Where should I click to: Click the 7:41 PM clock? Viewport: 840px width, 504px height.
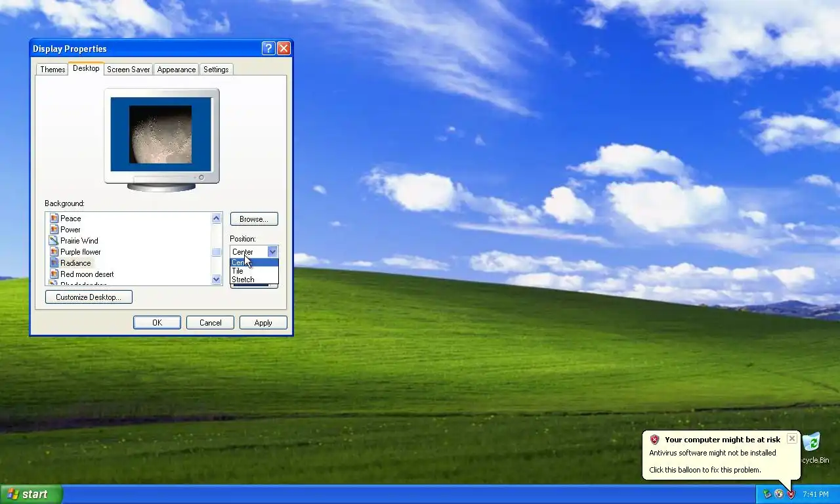click(815, 494)
